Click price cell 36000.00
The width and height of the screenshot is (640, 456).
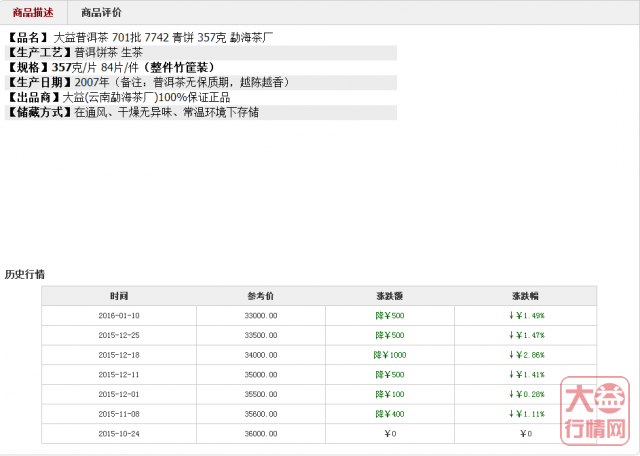(x=261, y=434)
